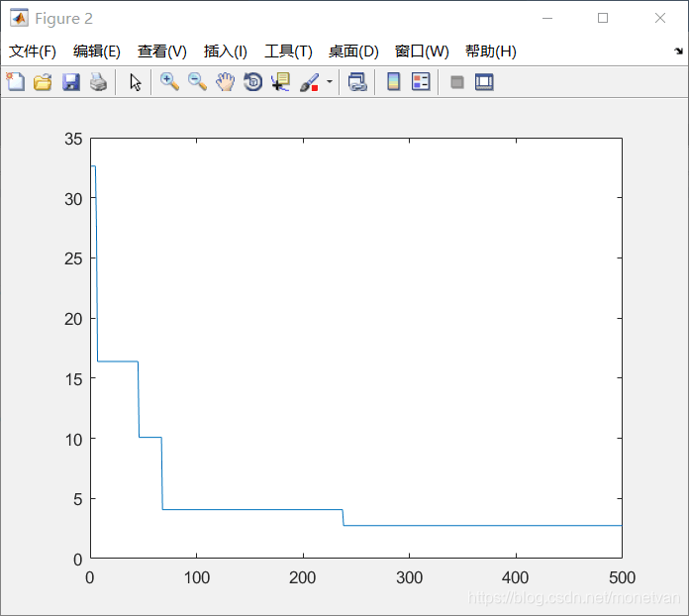Viewport: 689px width, 616px height.
Task: Select the Edit Plot arrow tool
Action: click(136, 82)
